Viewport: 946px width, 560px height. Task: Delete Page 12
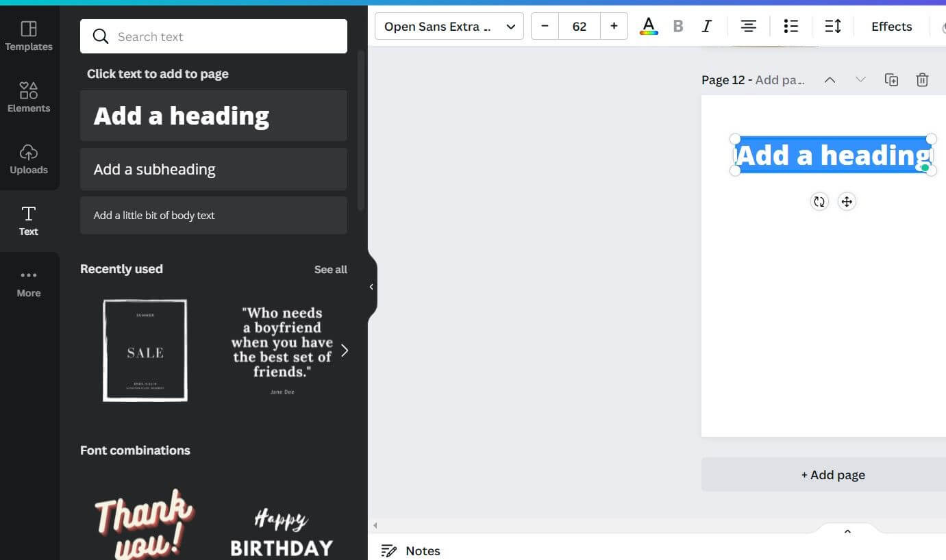pos(922,80)
